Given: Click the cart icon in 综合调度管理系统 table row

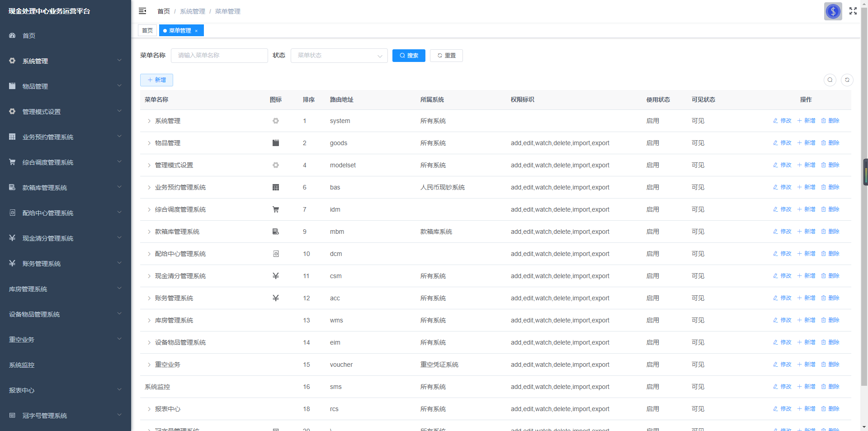Looking at the screenshot, I should pos(276,209).
